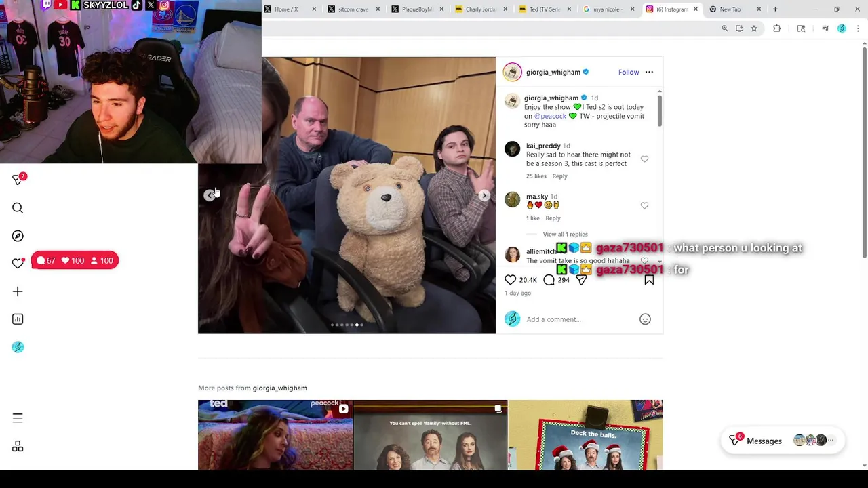The width and height of the screenshot is (868, 488).
Task: Open notifications heart icon in sidebar
Action: click(x=18, y=263)
